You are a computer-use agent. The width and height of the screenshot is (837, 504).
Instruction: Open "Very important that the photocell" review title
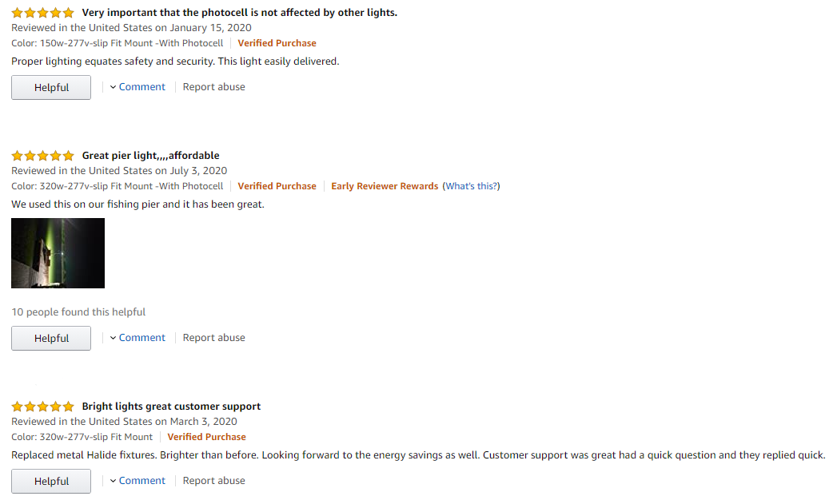tap(239, 13)
